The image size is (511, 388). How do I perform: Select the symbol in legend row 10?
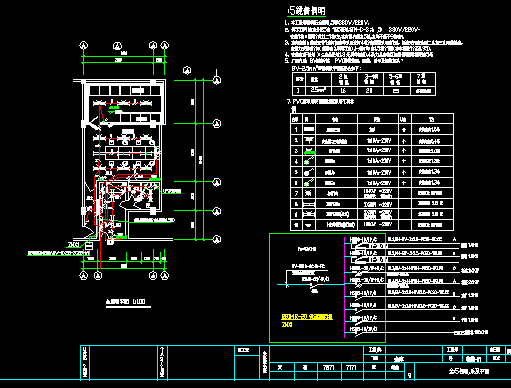click(x=309, y=225)
